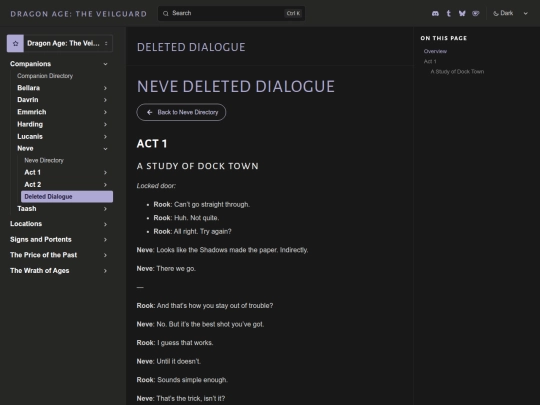Image resolution: width=540 pixels, height=405 pixels.
Task: Open the Bluesky butterfly icon
Action: pos(462,13)
